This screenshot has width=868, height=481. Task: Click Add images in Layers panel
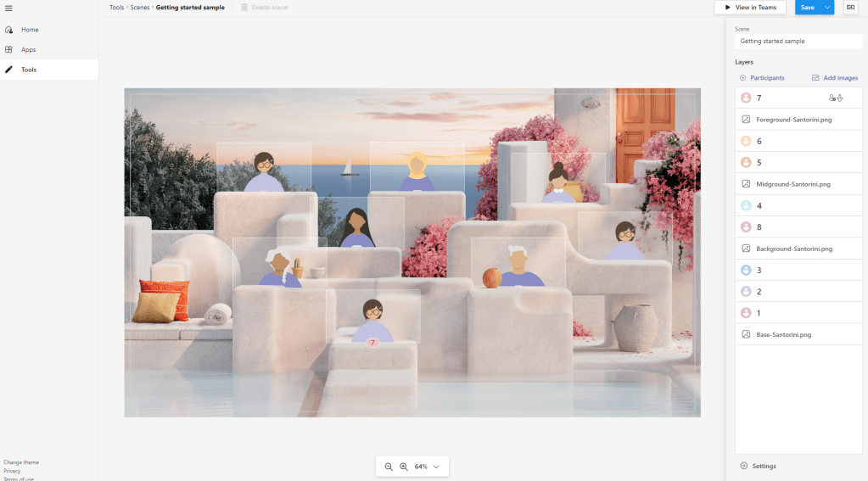[x=835, y=78]
